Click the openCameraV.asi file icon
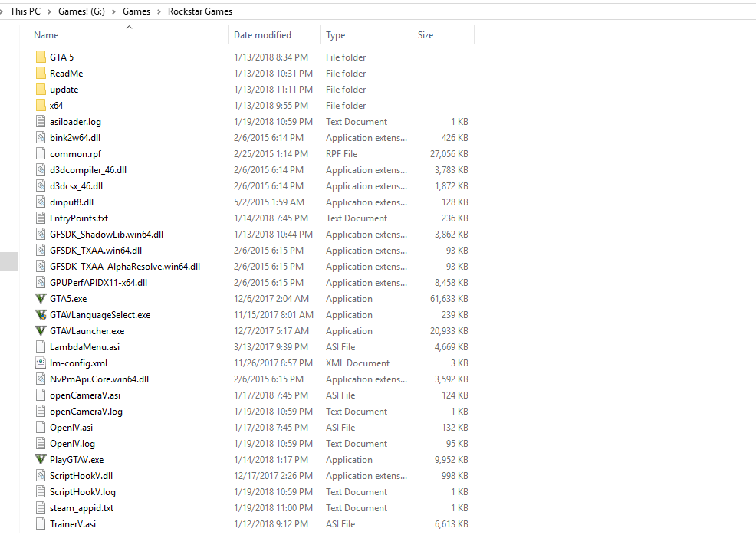The width and height of the screenshot is (756, 548). pyautogui.click(x=41, y=395)
